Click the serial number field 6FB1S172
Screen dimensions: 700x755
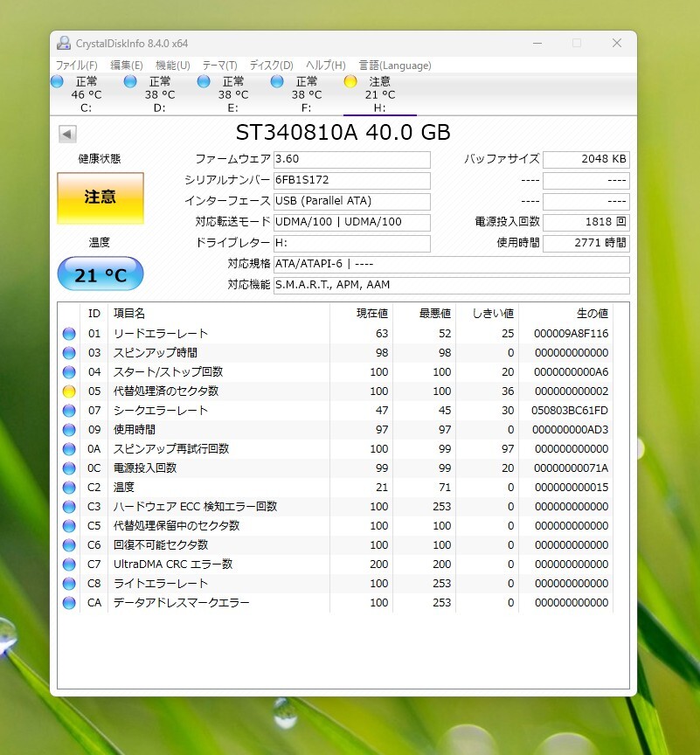tap(352, 181)
